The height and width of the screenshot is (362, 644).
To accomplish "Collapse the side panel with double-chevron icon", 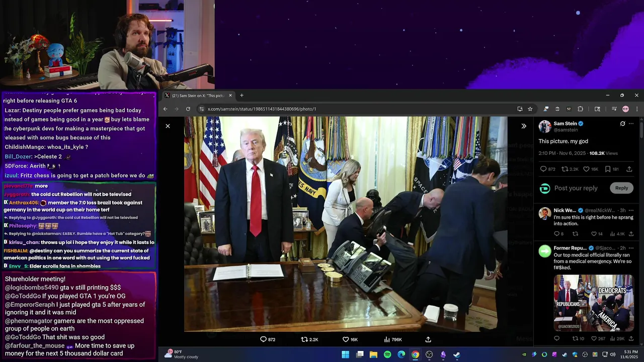I will coord(524,126).
